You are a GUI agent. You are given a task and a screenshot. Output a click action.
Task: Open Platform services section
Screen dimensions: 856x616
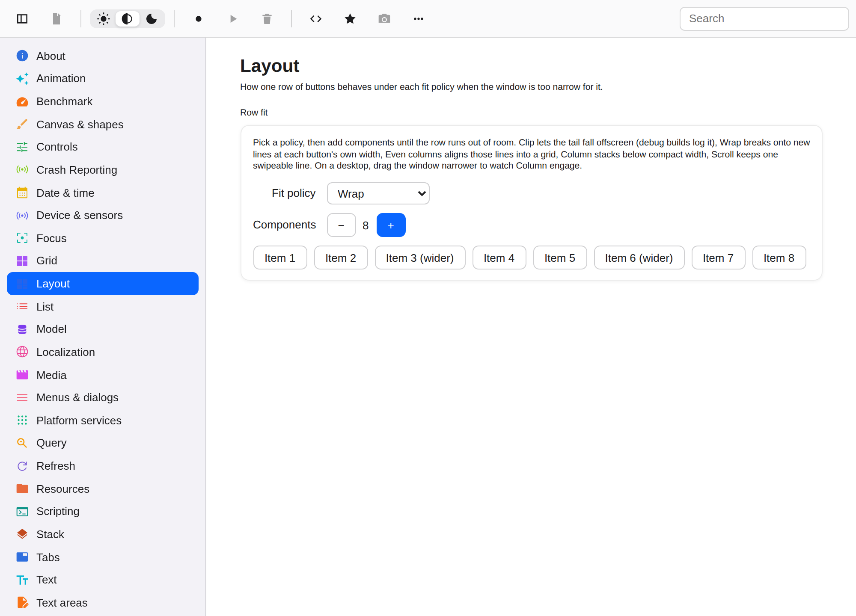point(103,421)
